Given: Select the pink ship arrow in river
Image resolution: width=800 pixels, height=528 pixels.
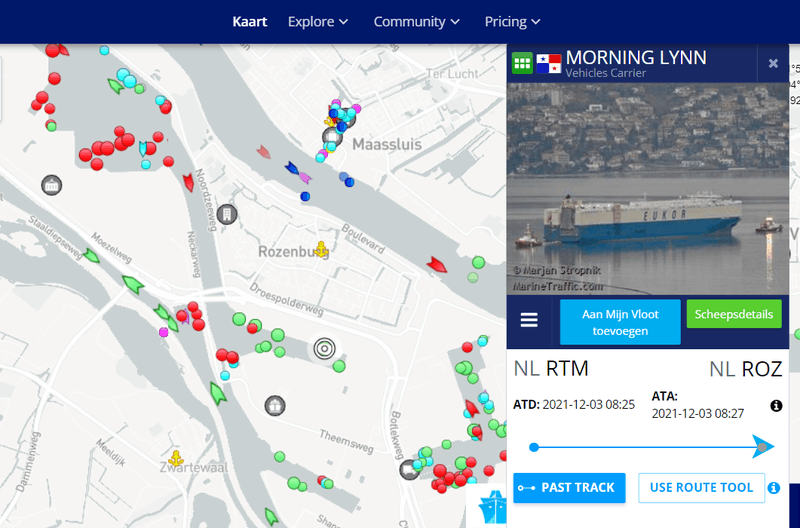Looking at the screenshot, I should (x=305, y=178).
